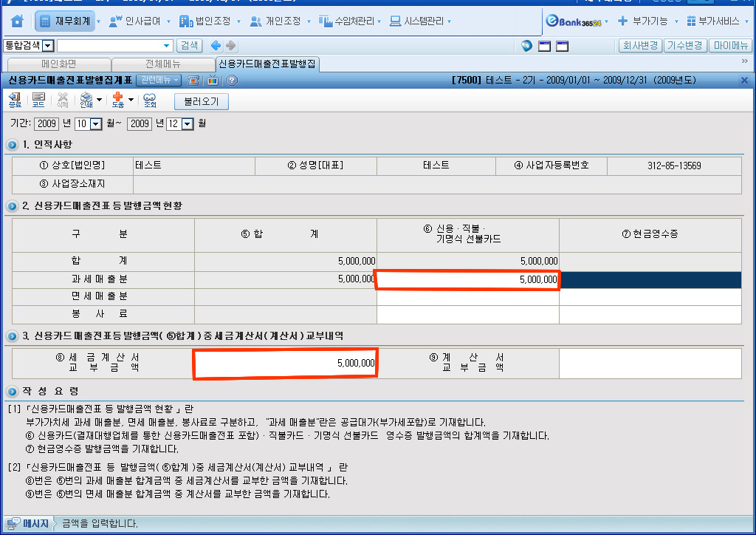Click the telephone icon in title bar
The width and height of the screenshot is (756, 535).
[194, 80]
